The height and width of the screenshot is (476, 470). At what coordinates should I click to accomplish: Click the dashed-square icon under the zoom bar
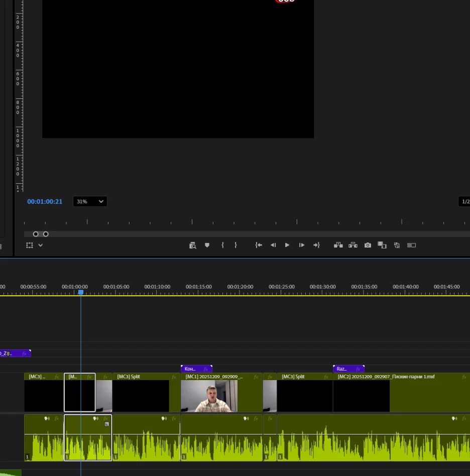tap(30, 246)
